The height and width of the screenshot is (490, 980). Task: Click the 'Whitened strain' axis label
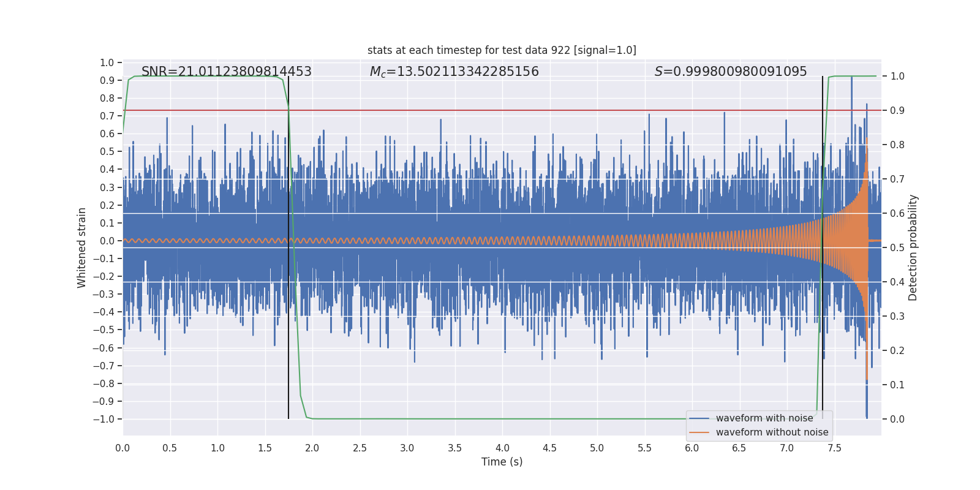point(82,247)
